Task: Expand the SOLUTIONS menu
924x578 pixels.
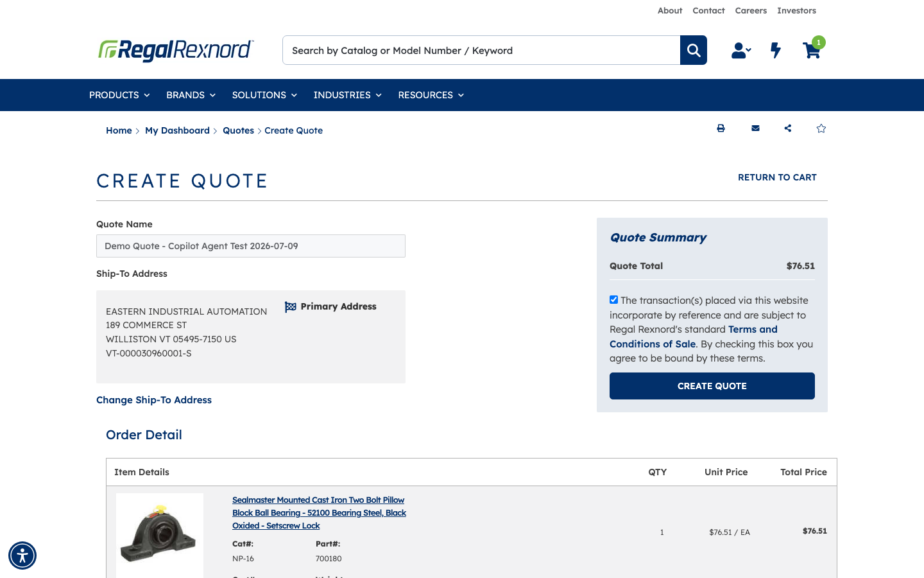Action: click(264, 95)
